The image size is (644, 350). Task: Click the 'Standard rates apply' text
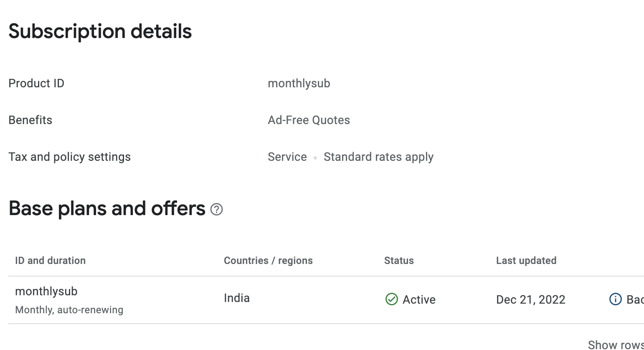(x=378, y=157)
